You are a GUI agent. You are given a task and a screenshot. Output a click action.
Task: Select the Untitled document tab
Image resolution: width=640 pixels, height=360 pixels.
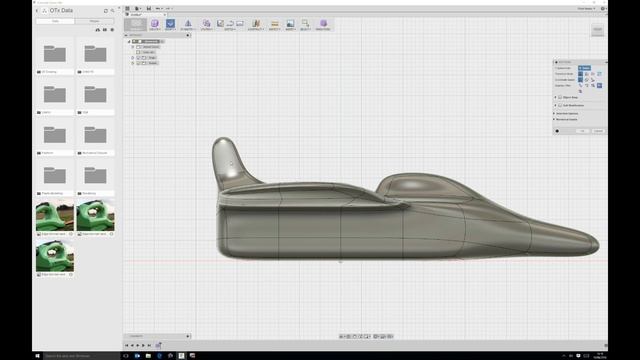click(145, 14)
